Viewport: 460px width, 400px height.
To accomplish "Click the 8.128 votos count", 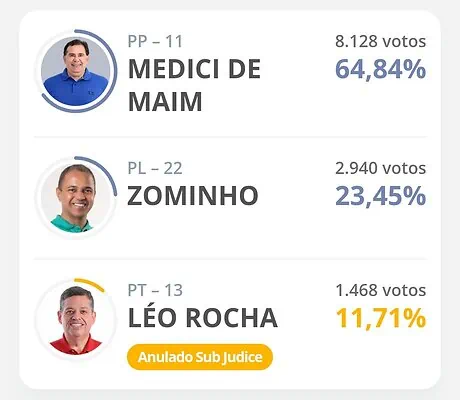I will click(x=380, y=42).
